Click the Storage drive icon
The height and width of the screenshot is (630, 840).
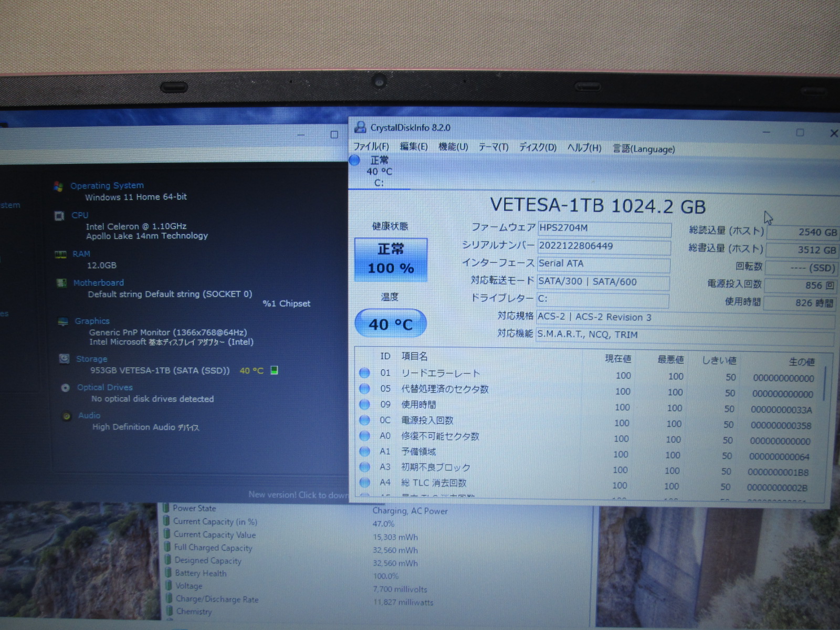click(x=64, y=359)
